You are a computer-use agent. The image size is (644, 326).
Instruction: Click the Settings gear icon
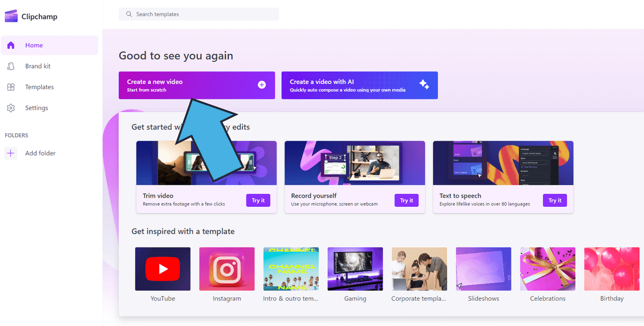11,108
